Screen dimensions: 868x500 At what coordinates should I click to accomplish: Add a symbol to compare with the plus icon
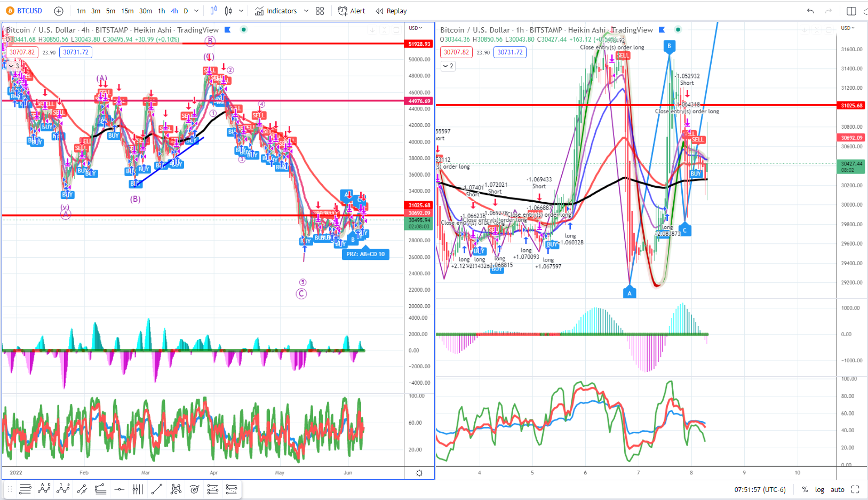coord(59,11)
